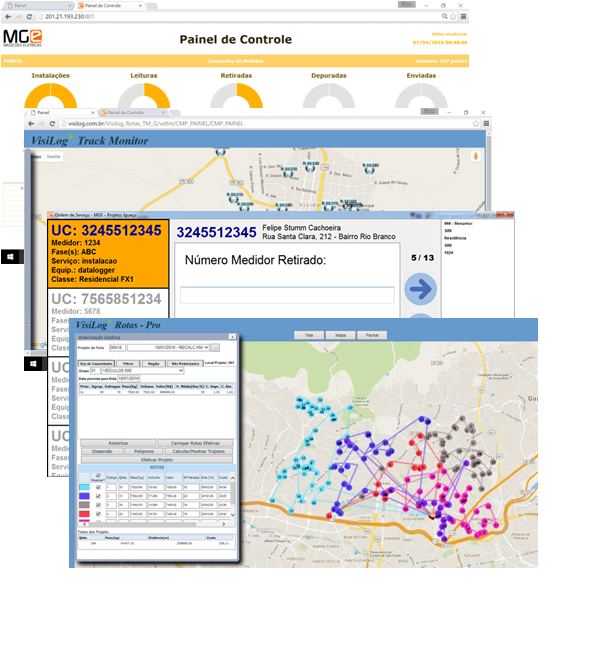The image size is (602, 658).
Task: Click the Roteirizar button
Action: (118, 443)
